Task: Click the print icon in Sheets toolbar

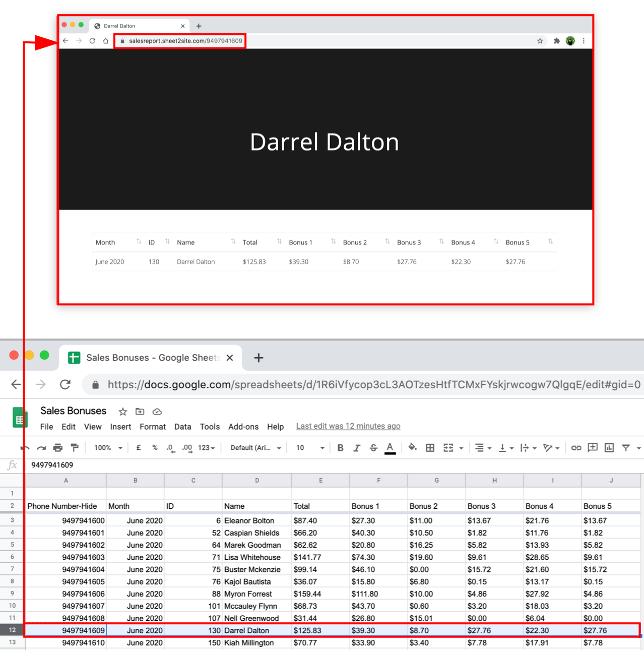Action: 58,448
